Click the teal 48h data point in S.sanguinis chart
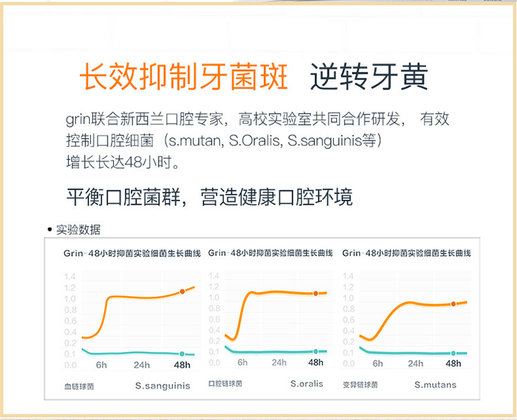This screenshot has width=517, height=420. point(182,354)
